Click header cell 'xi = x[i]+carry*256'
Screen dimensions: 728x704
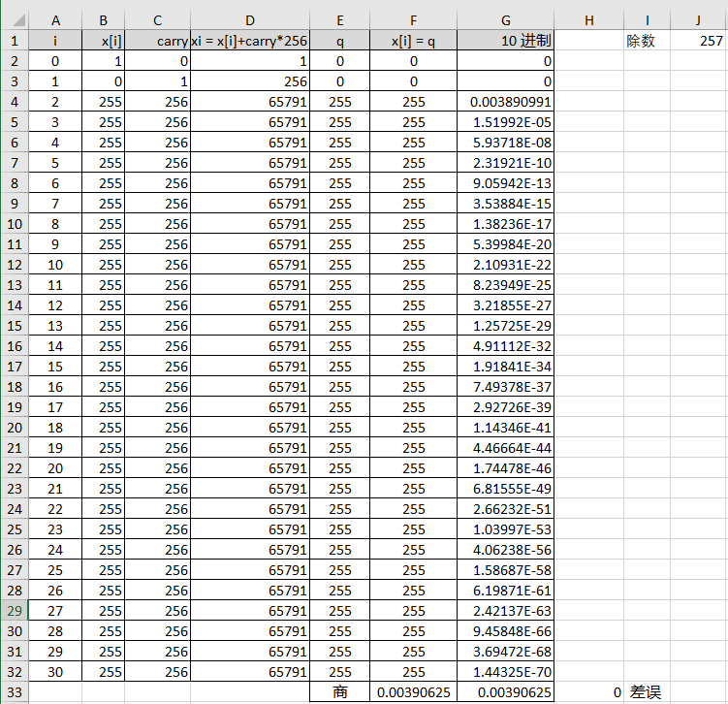click(250, 41)
